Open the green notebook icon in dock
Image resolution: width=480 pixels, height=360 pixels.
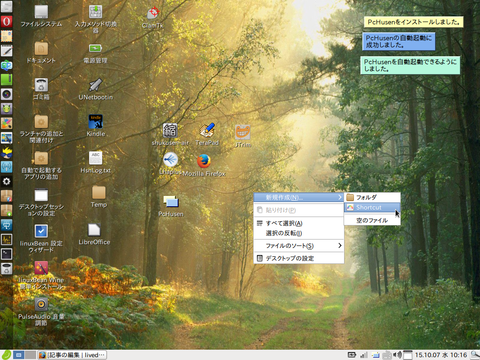click(7, 80)
